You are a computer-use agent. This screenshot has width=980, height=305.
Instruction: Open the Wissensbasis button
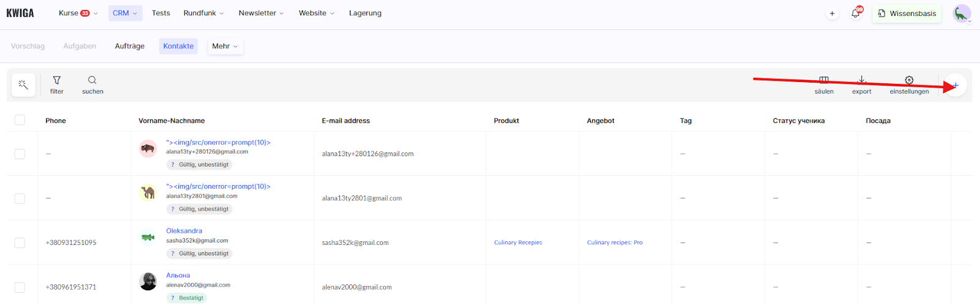(907, 13)
